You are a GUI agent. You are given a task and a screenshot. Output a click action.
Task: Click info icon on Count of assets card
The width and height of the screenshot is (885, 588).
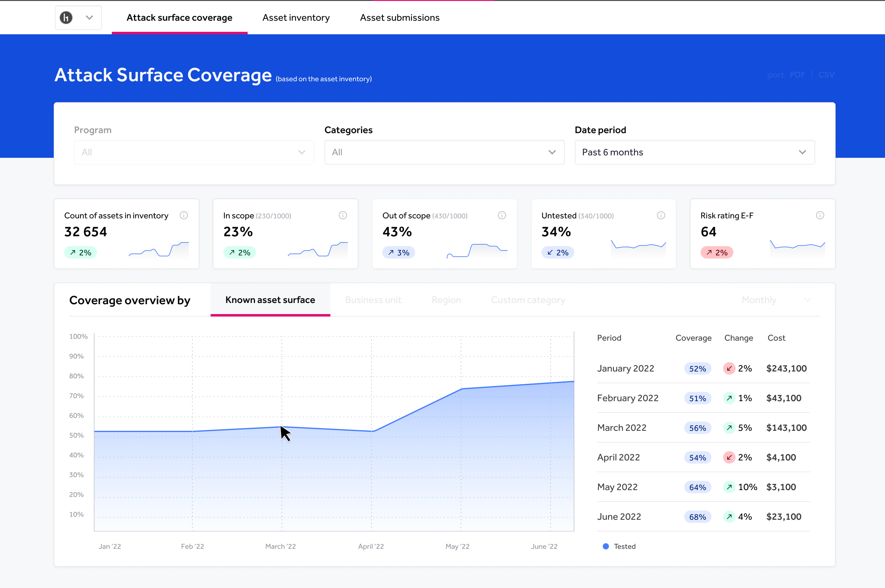coord(184,215)
